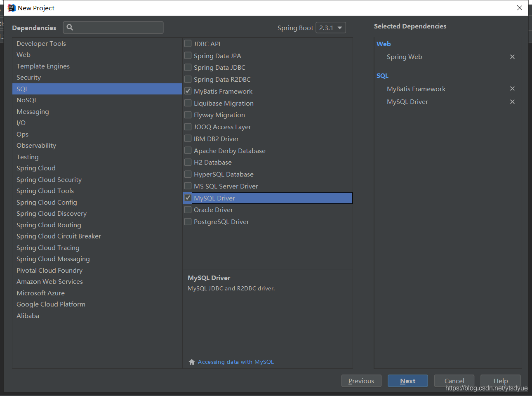Check MS SQL Server Driver checkbox
Viewport: 532px width, 396px height.
[x=188, y=186]
